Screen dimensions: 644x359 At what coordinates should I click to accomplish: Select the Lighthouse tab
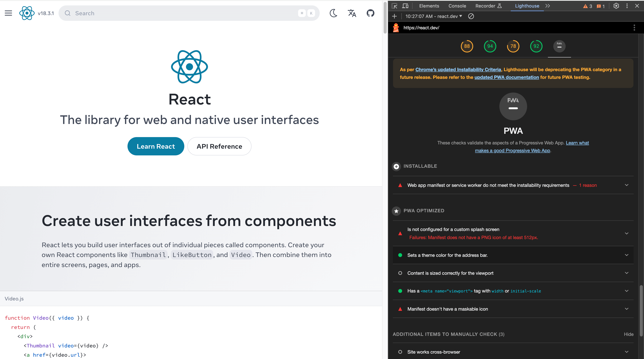pyautogui.click(x=527, y=6)
